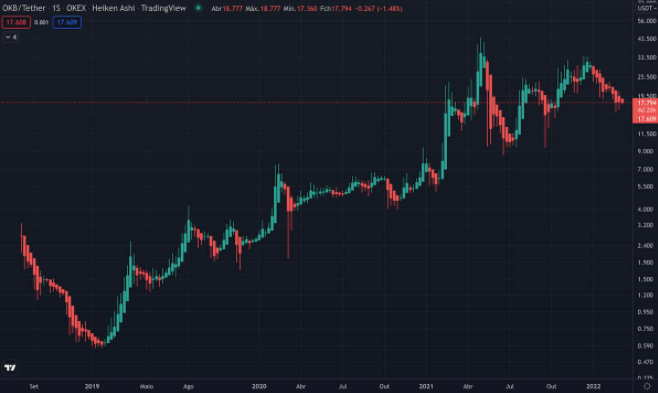
Task: Click the 0.470 price axis label
Action: pyautogui.click(x=645, y=362)
